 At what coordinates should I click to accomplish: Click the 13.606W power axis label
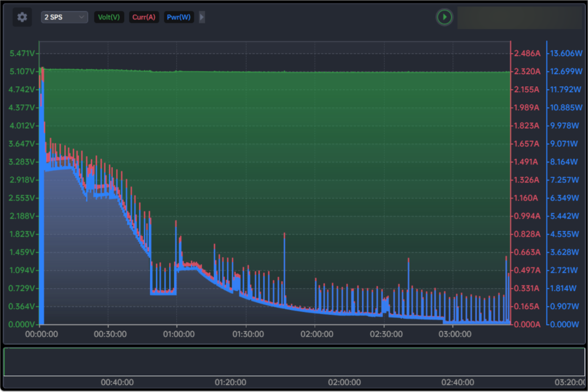pos(566,53)
